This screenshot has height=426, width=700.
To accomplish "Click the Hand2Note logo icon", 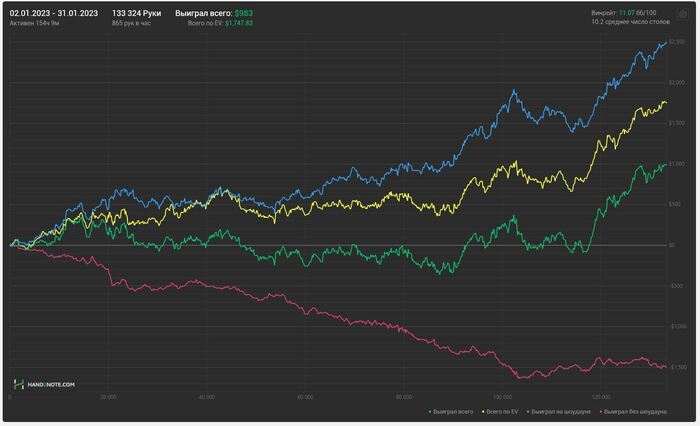I will tap(19, 384).
